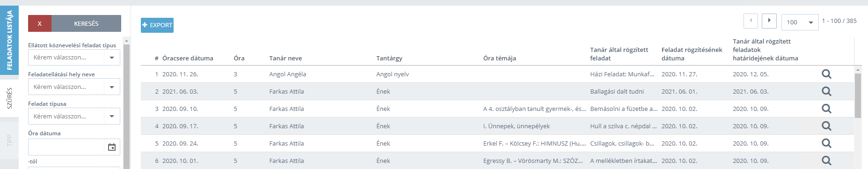Click magnifier icon for Ballagási dalt tudni row
The image size is (868, 169).
click(x=826, y=91)
